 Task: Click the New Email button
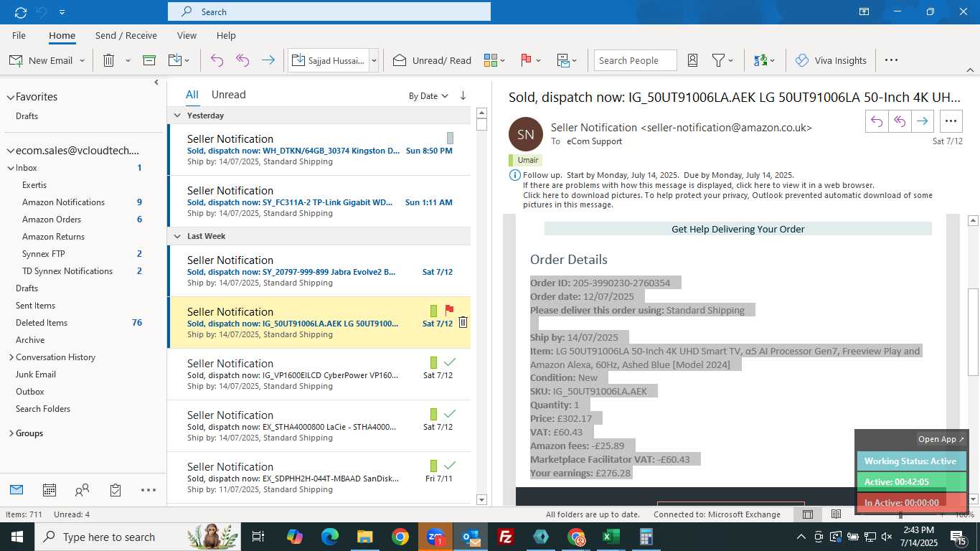point(41,60)
